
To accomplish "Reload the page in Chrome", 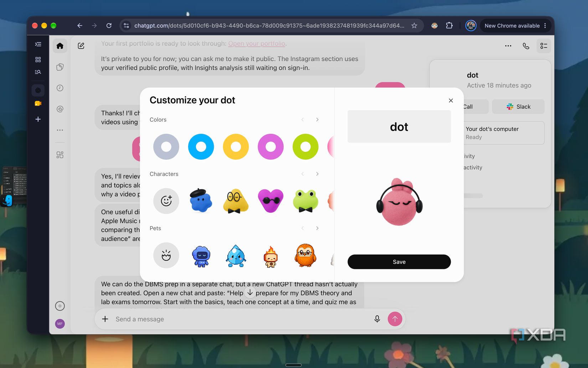I will 109,26.
